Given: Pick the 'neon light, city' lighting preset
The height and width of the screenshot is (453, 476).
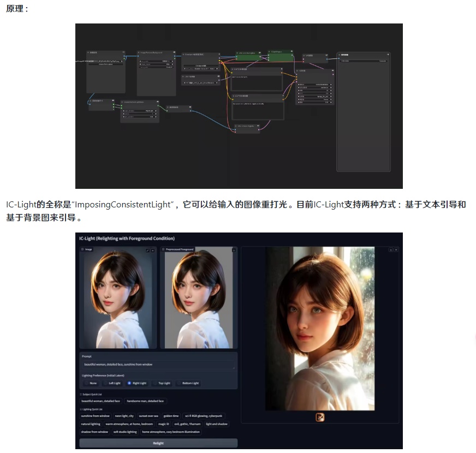Looking at the screenshot, I should click(x=124, y=416).
